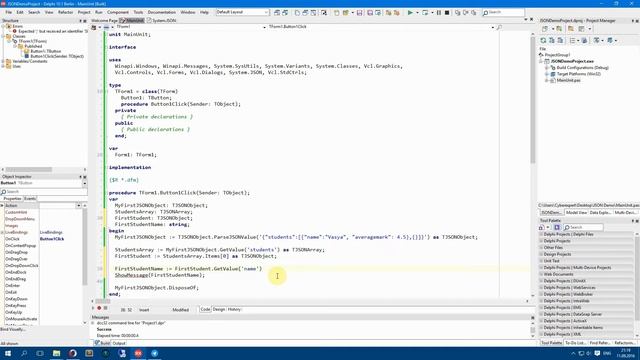Switch to the Properties tab in Object Inspector
This screenshot has height=360, width=640.
tap(12, 199)
